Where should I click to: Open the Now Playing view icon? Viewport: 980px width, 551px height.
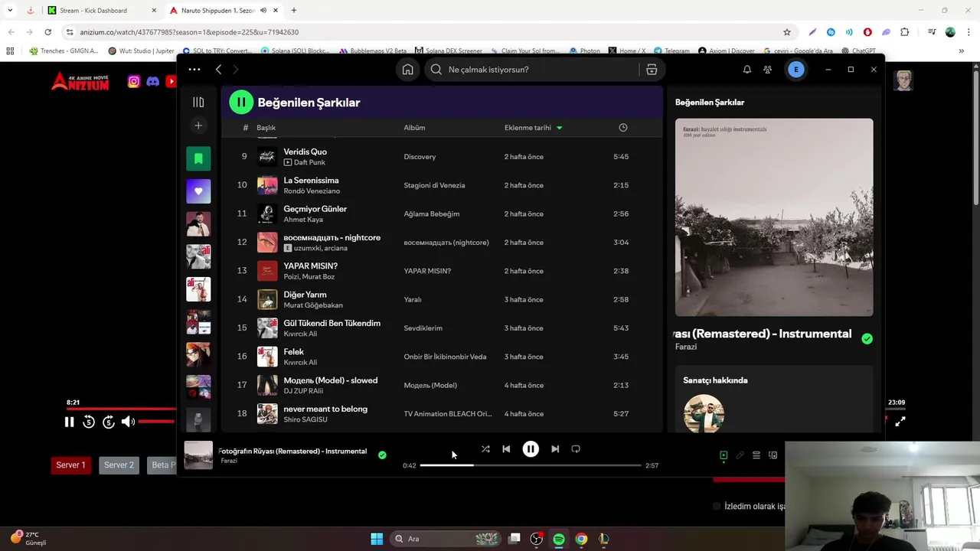click(724, 455)
